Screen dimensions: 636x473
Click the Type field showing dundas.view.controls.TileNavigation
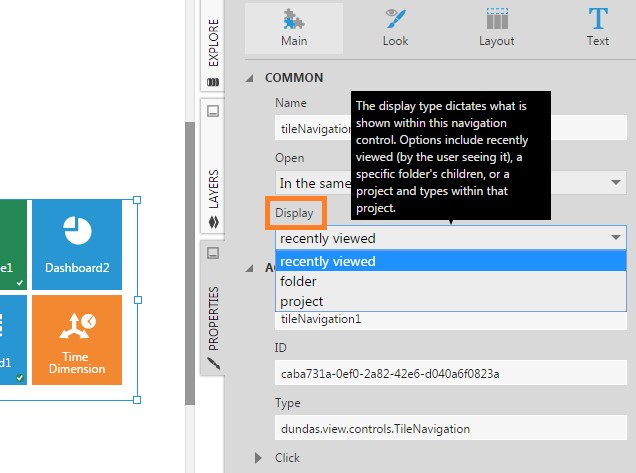click(x=452, y=428)
